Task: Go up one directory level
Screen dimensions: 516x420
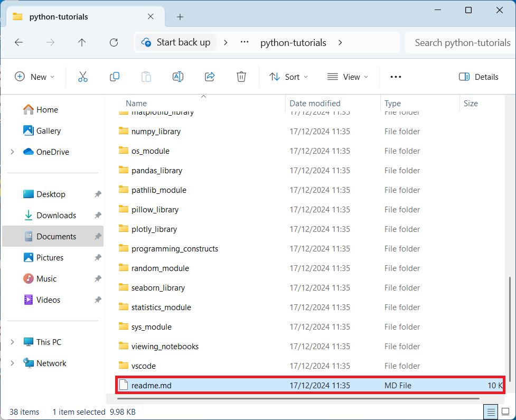Action: tap(82, 43)
